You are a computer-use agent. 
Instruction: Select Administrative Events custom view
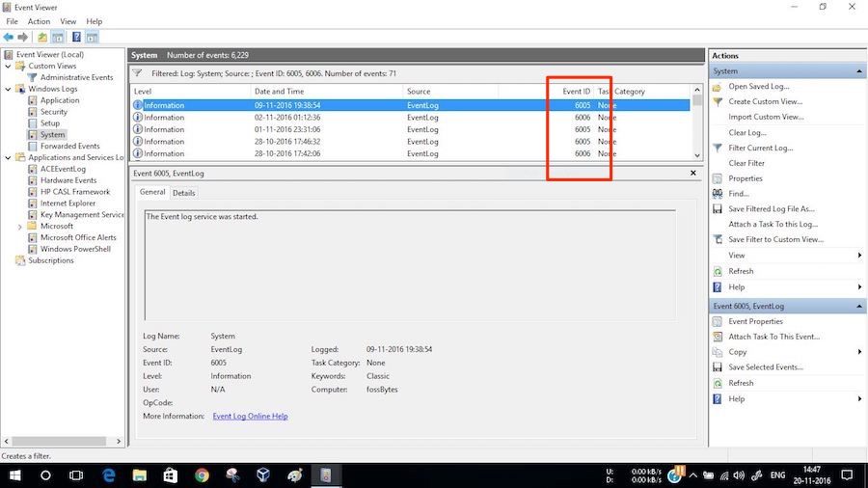76,77
